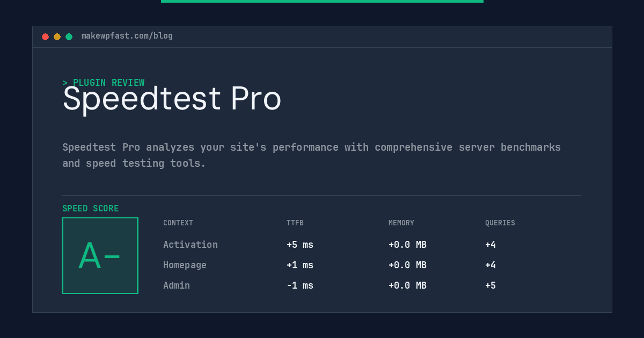Click Admin TTFB value -1 ms
644x338 pixels.
click(300, 285)
